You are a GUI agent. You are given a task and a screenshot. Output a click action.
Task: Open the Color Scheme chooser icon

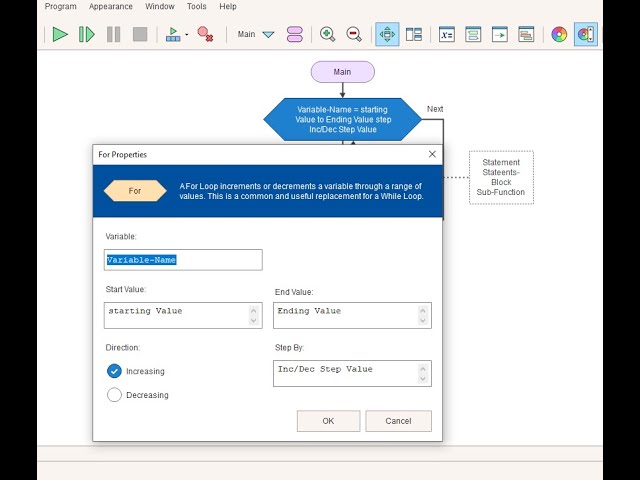pyautogui.click(x=559, y=34)
